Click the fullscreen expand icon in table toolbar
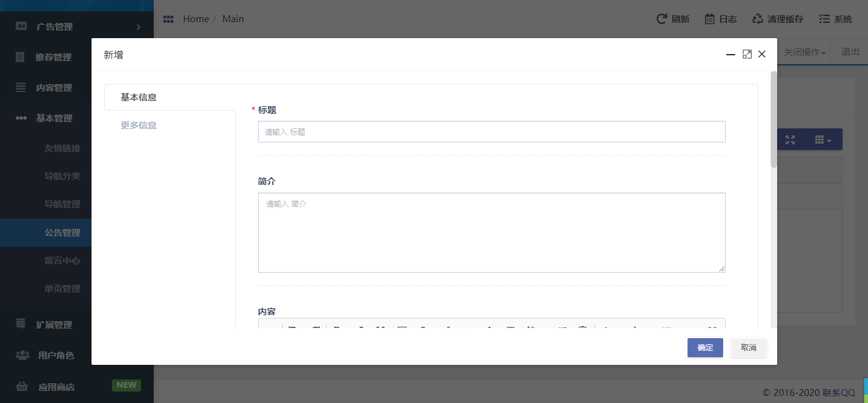The height and width of the screenshot is (403, 868). (x=790, y=140)
